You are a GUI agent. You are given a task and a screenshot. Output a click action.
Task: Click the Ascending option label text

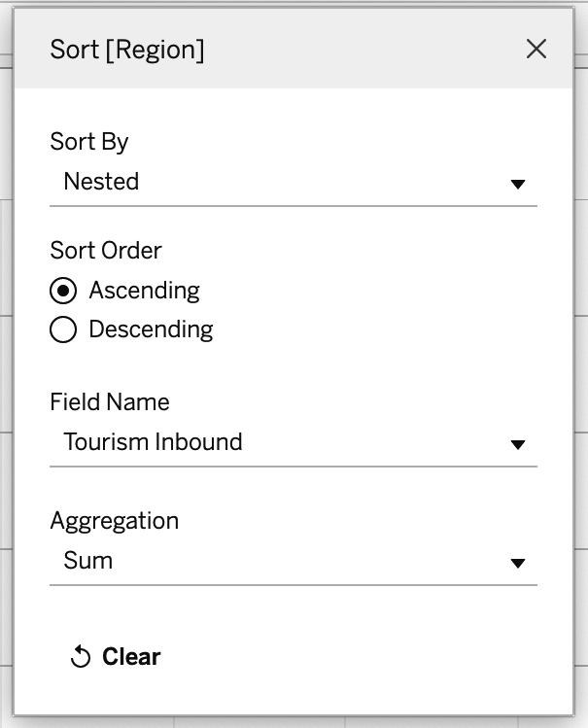[x=145, y=291]
